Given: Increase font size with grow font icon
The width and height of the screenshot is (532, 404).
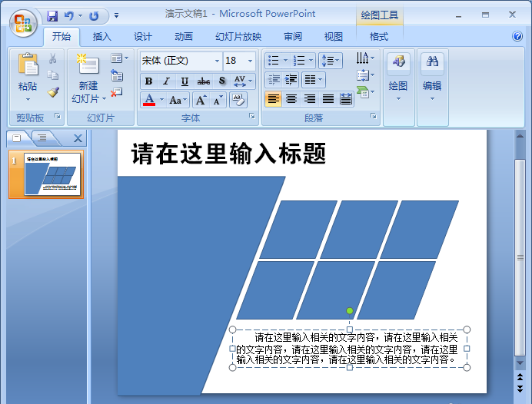Looking at the screenshot, I should pyautogui.click(x=200, y=100).
